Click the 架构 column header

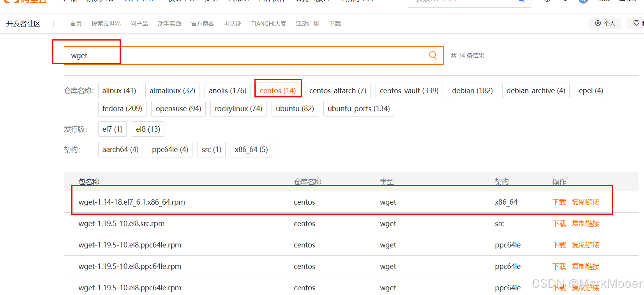[x=502, y=182]
